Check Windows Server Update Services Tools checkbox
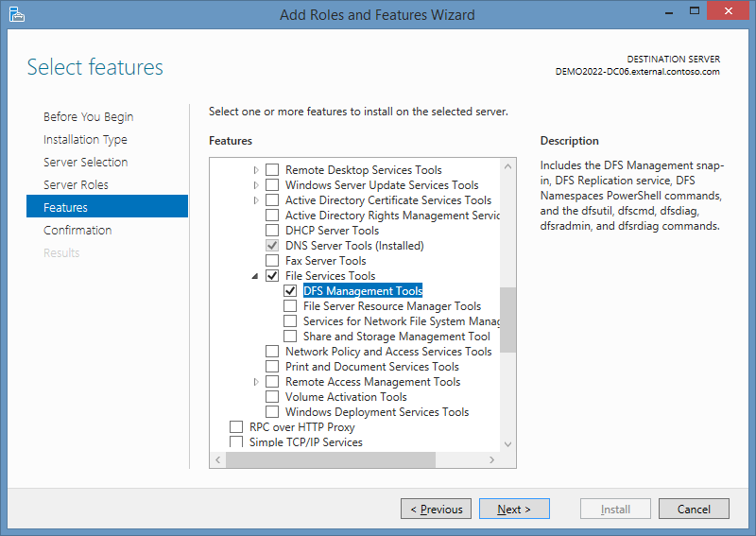This screenshot has height=536, width=756. coord(272,184)
